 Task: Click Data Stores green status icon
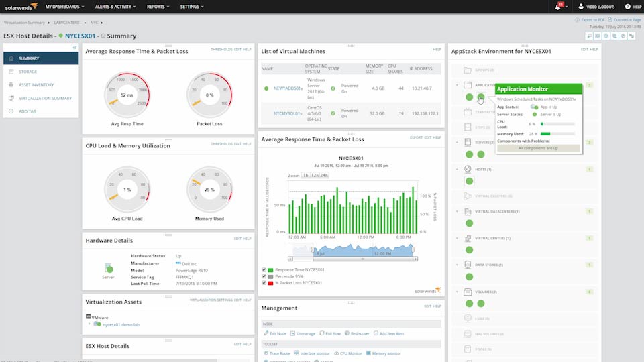pos(469,277)
